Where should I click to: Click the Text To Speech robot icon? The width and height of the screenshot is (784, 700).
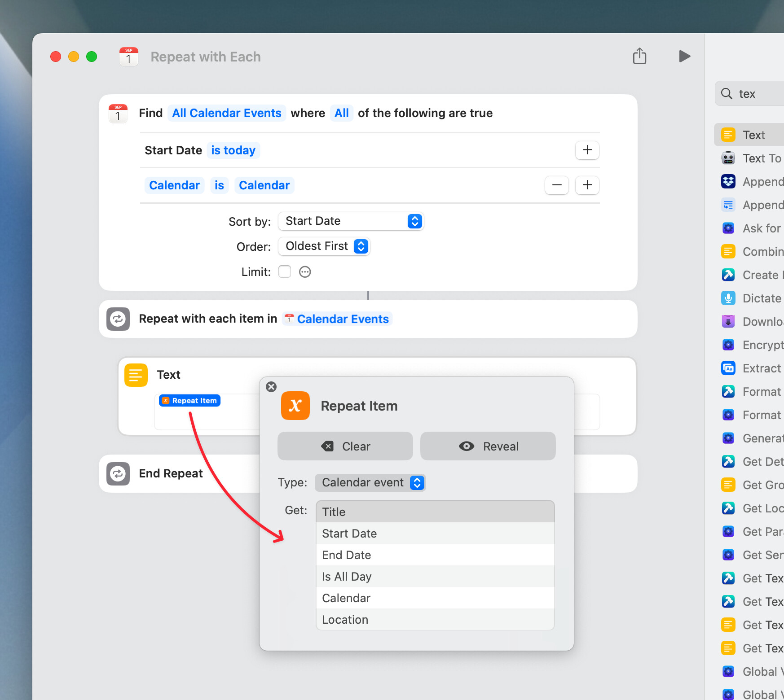pos(728,158)
